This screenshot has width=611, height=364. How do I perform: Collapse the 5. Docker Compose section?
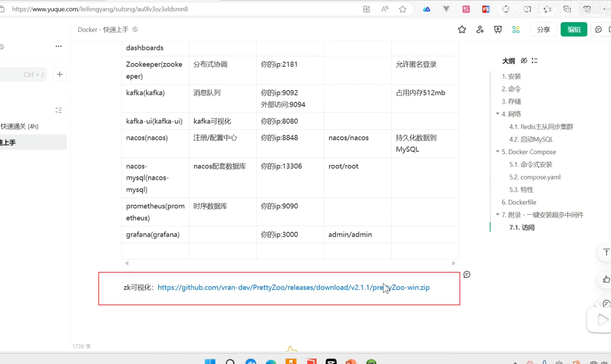(x=498, y=151)
